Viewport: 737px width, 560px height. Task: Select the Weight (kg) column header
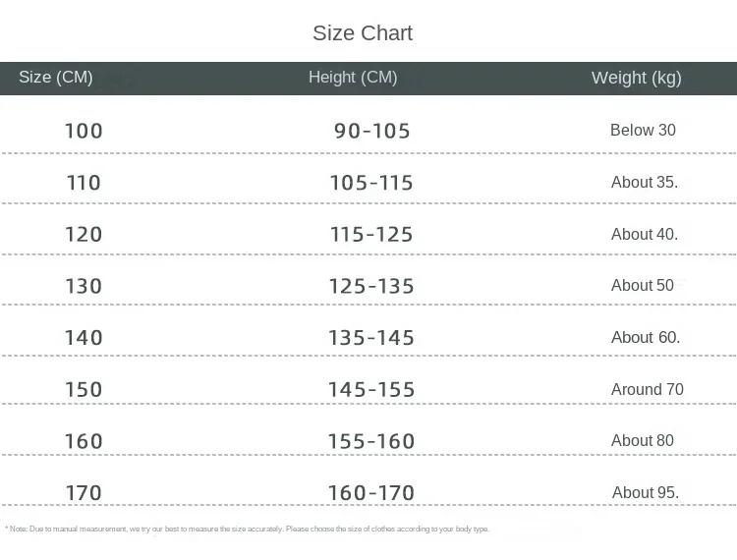[x=636, y=78]
